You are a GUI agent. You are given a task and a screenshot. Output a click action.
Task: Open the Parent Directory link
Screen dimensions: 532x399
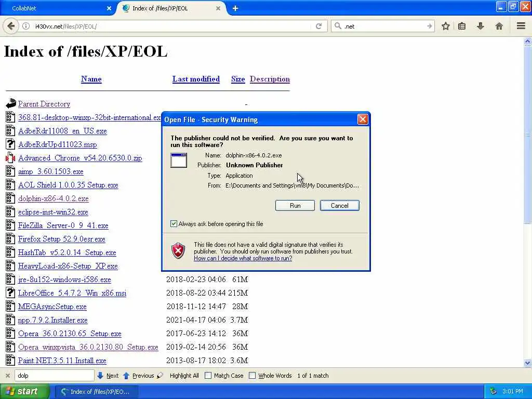pos(44,104)
